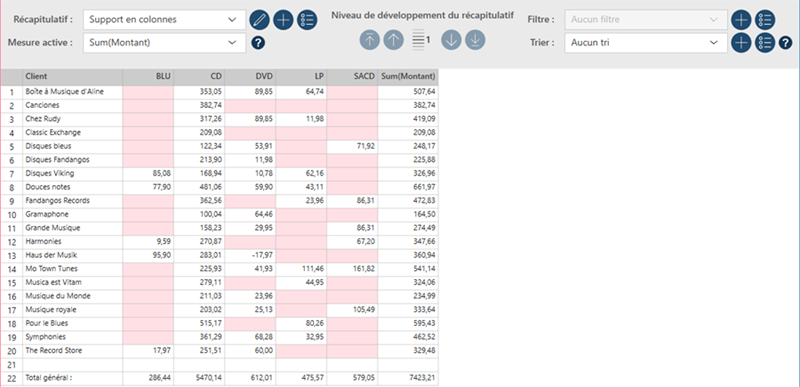Select the Mo Town Tunes row cell
This screenshot has height=387, width=800.
(x=72, y=269)
